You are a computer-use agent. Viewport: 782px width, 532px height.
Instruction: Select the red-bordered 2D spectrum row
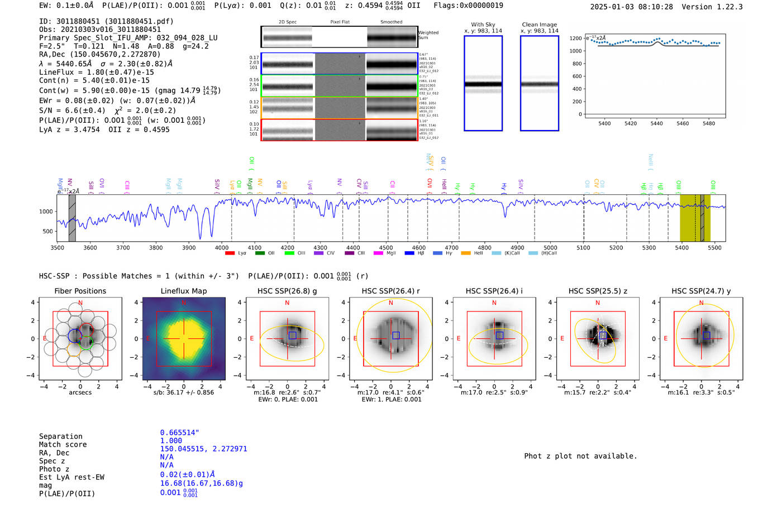340,130
